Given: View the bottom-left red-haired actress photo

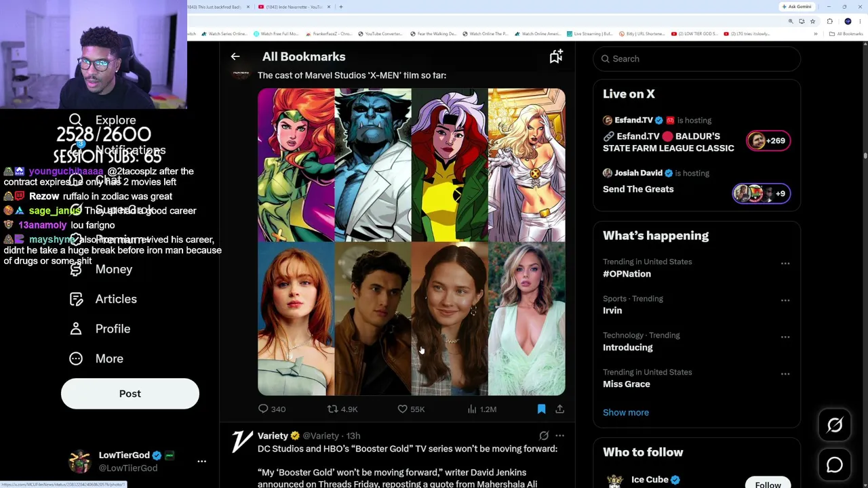Looking at the screenshot, I should (296, 319).
